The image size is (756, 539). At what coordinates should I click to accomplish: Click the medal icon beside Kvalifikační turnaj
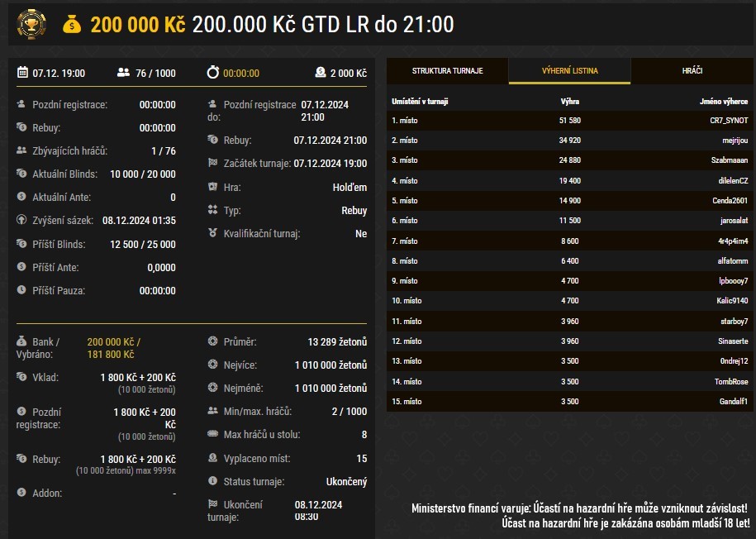[212, 234]
